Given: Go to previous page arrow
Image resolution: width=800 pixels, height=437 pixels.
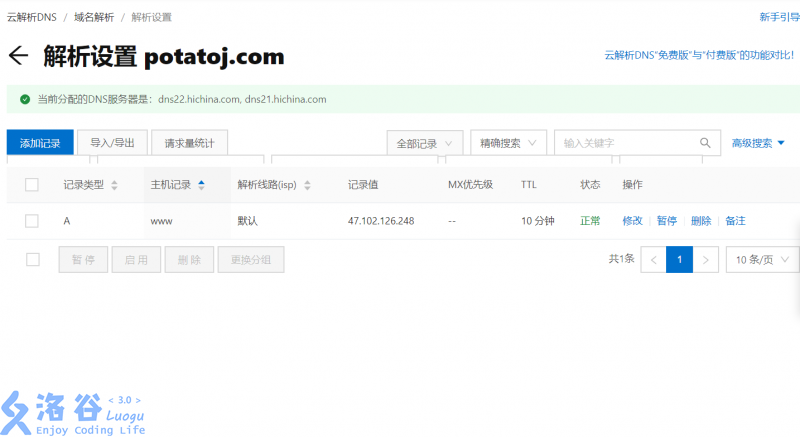Looking at the screenshot, I should coord(653,260).
